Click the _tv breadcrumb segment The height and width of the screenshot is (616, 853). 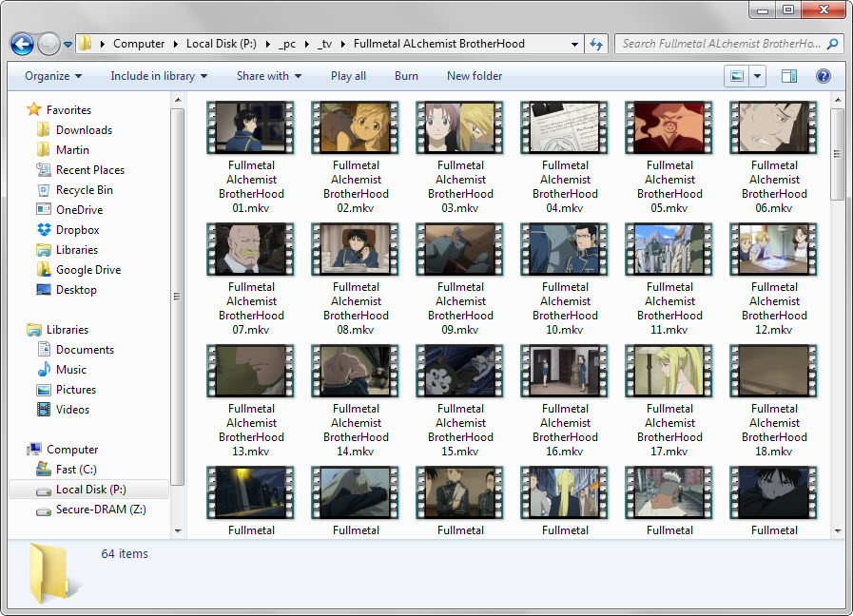pos(325,44)
